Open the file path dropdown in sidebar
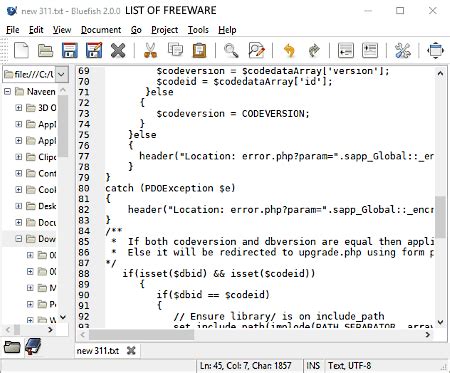The image size is (450, 373). coord(61,74)
